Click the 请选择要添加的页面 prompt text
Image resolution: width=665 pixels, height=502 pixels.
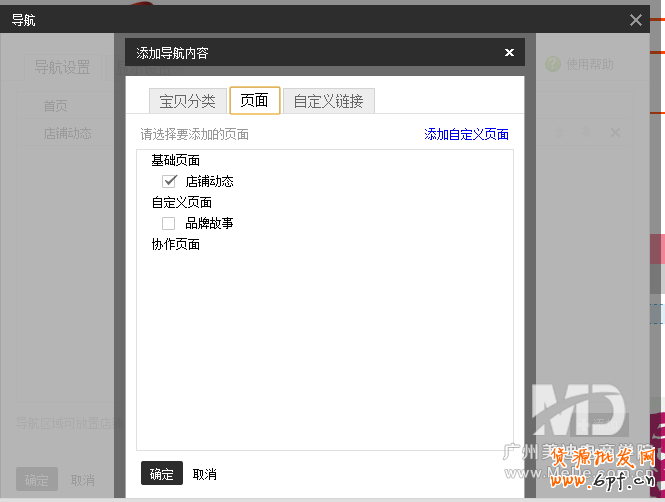click(195, 134)
